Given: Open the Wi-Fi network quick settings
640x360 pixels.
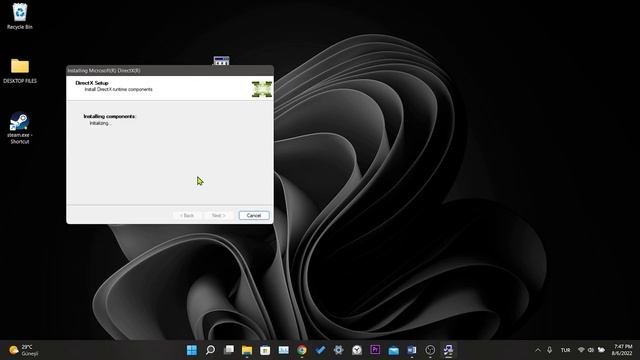Looking at the screenshot, I should 581,350.
